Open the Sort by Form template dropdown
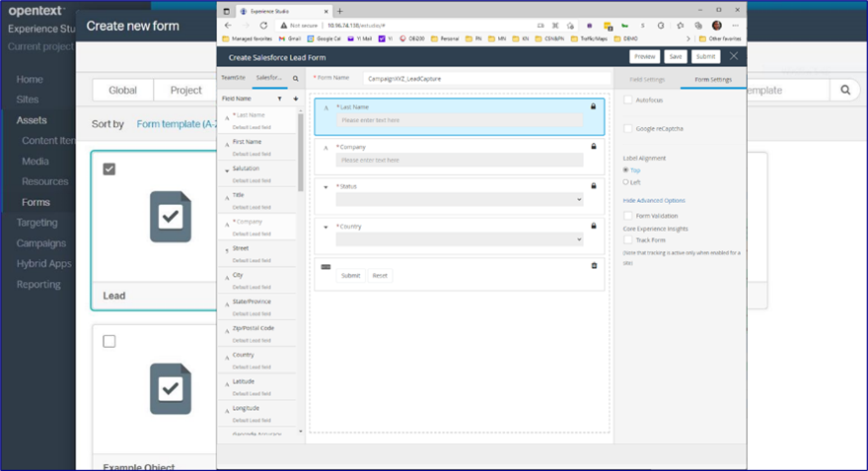 click(176, 124)
